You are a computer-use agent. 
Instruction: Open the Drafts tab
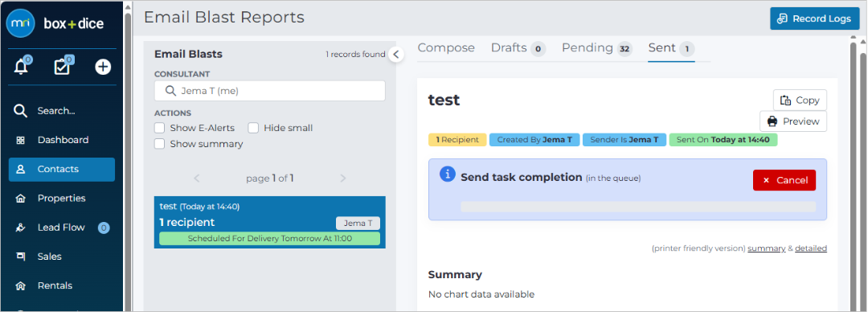click(518, 48)
